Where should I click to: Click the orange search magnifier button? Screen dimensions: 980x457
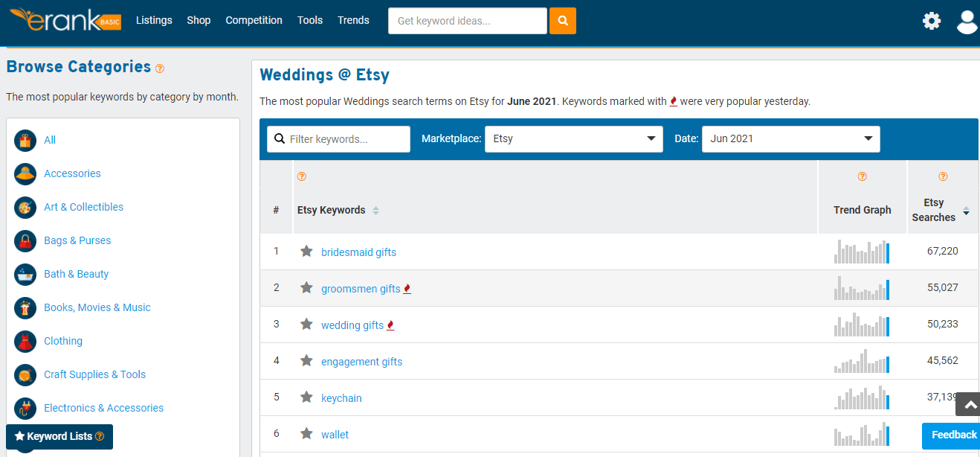click(x=563, y=21)
